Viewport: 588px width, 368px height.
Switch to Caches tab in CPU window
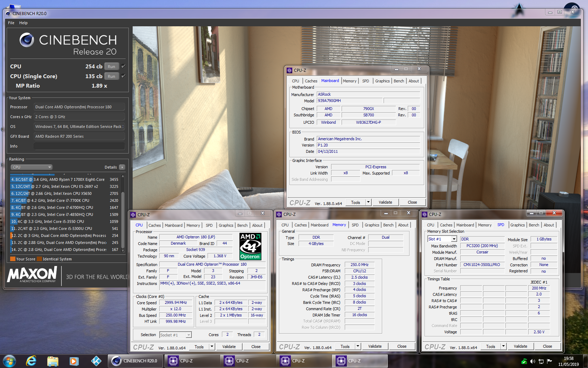[x=154, y=225]
